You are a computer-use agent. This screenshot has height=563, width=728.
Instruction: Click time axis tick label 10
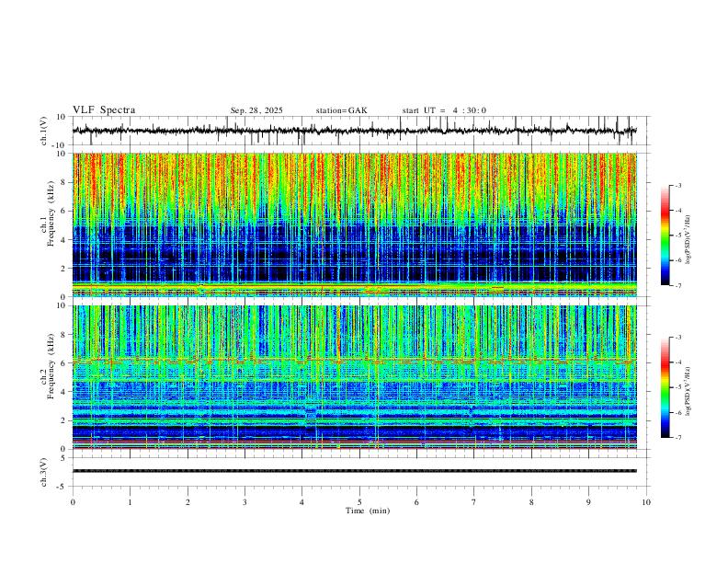646,502
